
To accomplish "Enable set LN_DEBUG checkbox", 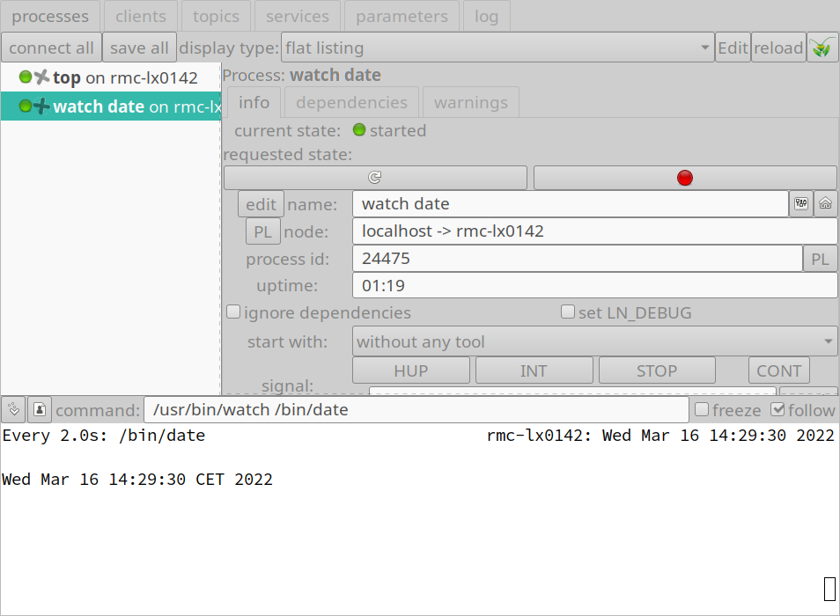I will click(567, 312).
